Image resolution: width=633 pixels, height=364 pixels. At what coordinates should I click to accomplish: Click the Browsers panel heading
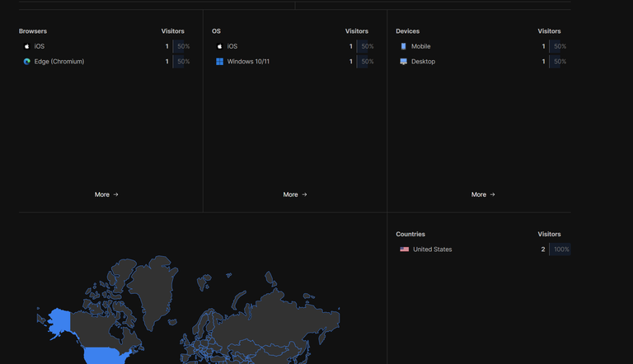pos(33,31)
